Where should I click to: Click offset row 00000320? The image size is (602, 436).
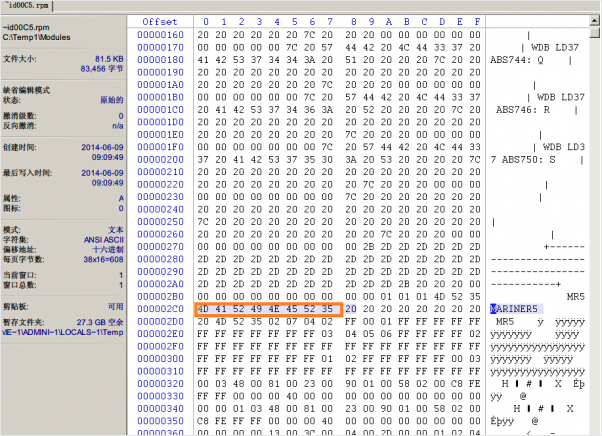click(160, 384)
